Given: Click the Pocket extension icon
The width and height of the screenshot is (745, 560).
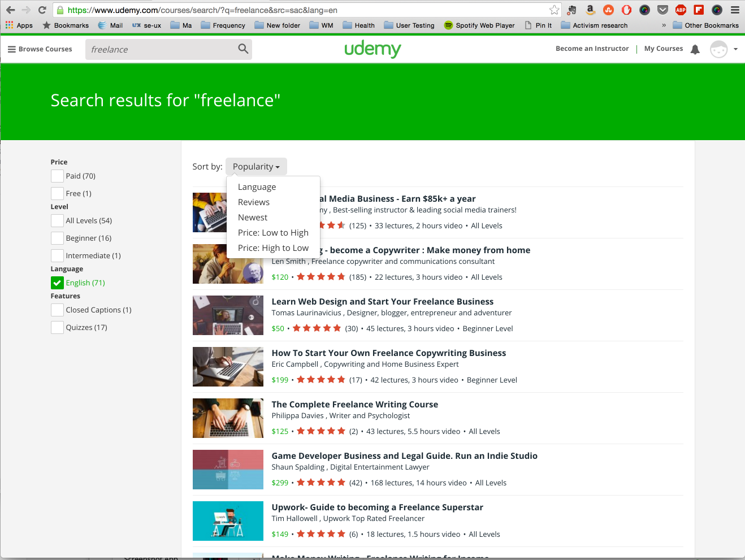Looking at the screenshot, I should click(x=663, y=10).
